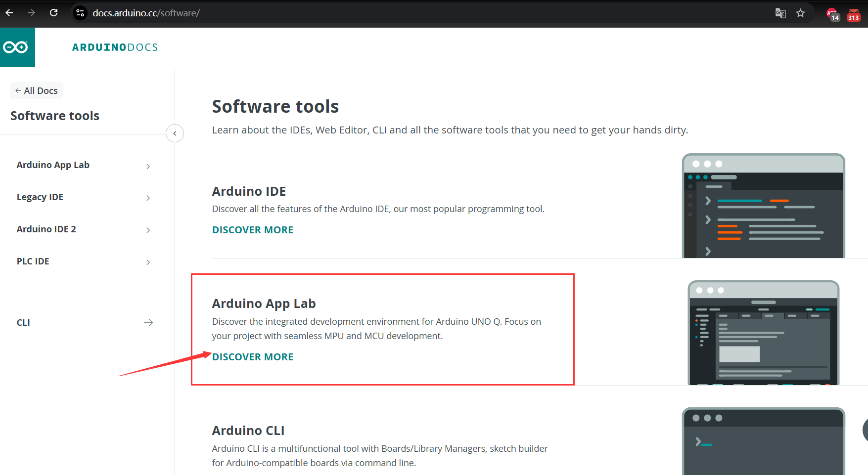Image resolution: width=868 pixels, height=475 pixels.
Task: Click Discover More under Arduino IDE
Action: pos(253,230)
